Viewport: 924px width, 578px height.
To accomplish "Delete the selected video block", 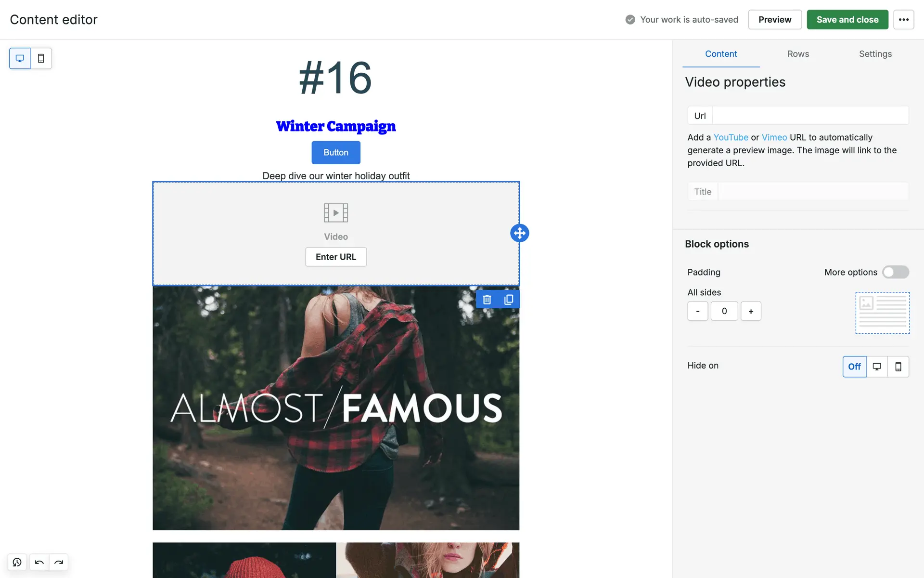I will [487, 300].
